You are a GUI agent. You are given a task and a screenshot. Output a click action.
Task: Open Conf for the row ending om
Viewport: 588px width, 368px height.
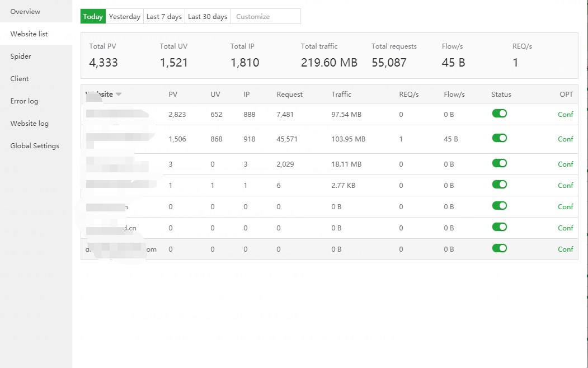(565, 249)
